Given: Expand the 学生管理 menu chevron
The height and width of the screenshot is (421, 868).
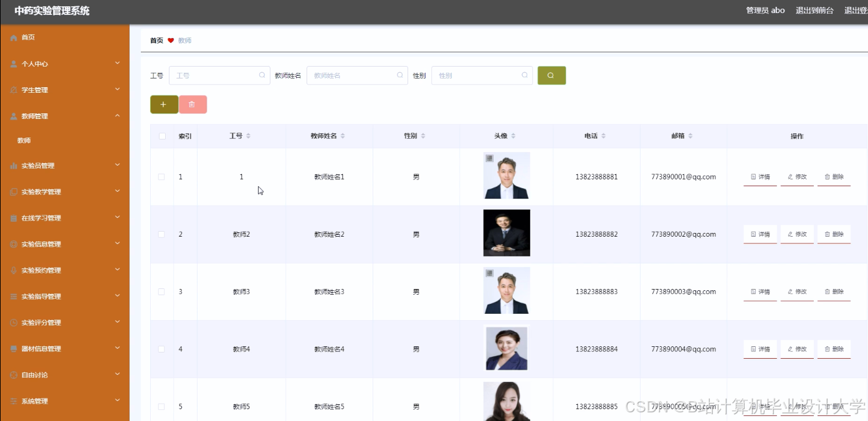Looking at the screenshot, I should click(x=117, y=89).
